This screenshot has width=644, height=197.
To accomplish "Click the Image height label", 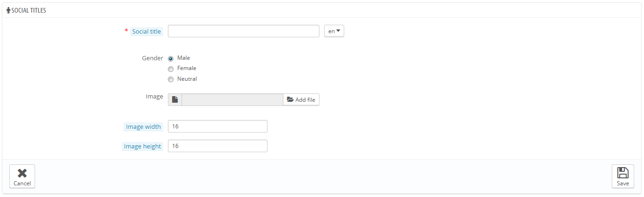I will [x=142, y=147].
